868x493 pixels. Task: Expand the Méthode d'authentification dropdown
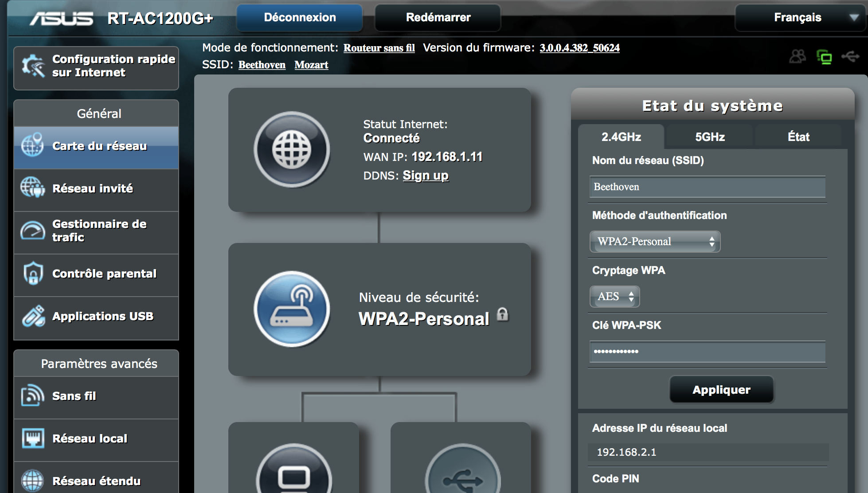point(655,242)
